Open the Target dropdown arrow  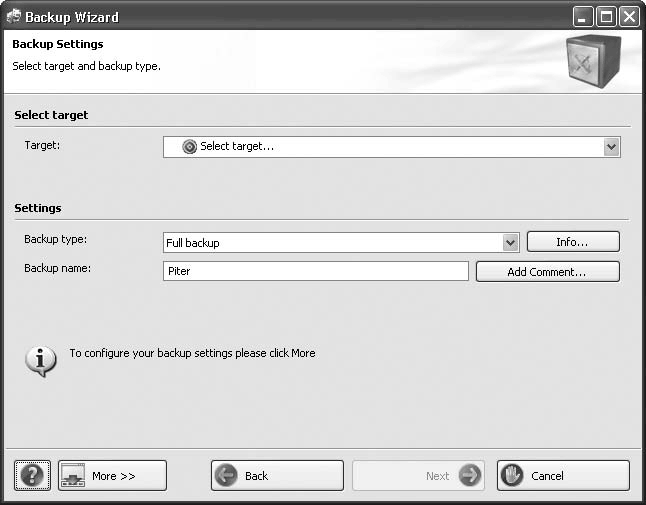click(611, 147)
